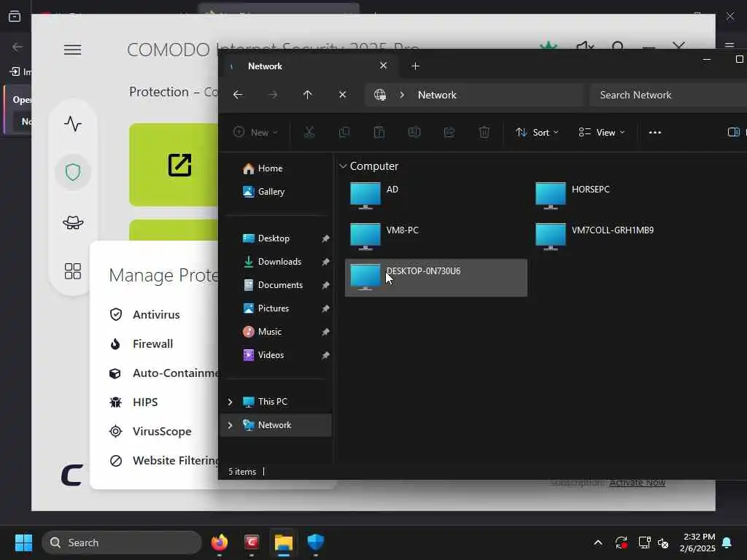
Task: Expand Network tree node
Action: 231,425
